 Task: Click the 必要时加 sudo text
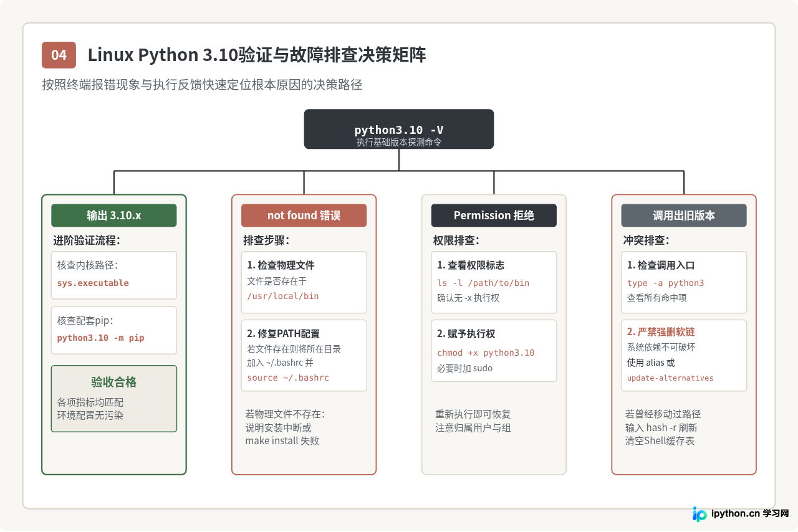464,368
